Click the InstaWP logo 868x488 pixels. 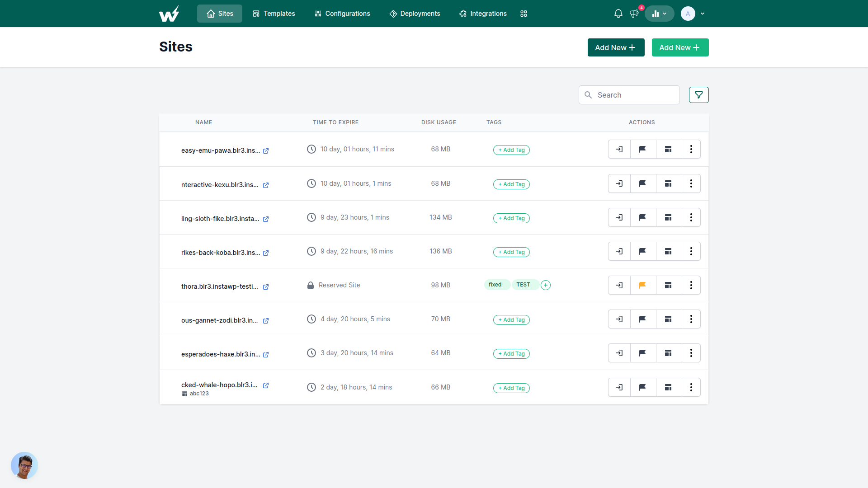(x=169, y=14)
